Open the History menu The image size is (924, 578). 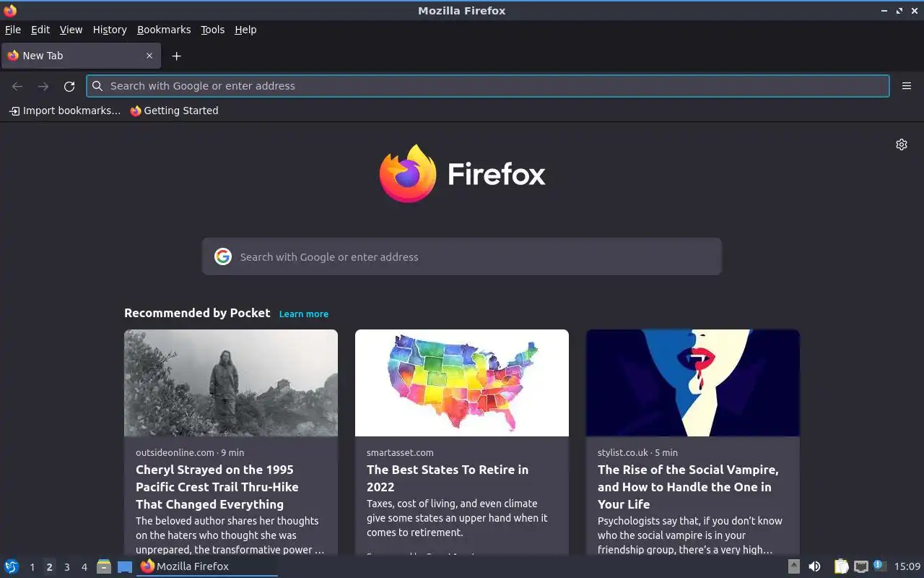(x=110, y=30)
